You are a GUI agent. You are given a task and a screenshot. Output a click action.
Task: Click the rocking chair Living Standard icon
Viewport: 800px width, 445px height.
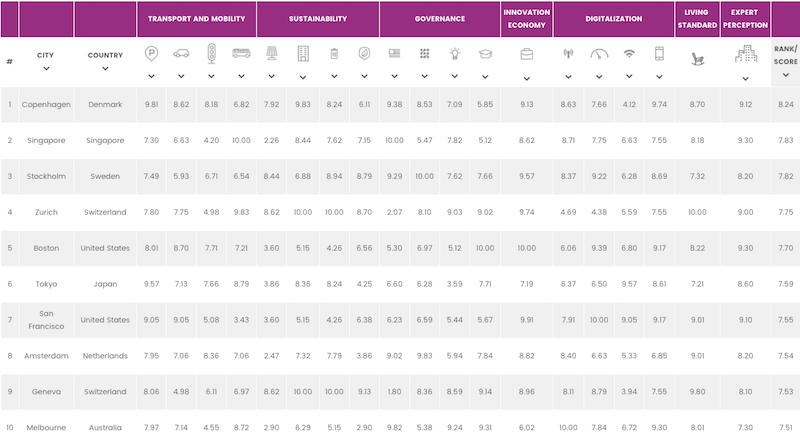coord(698,58)
